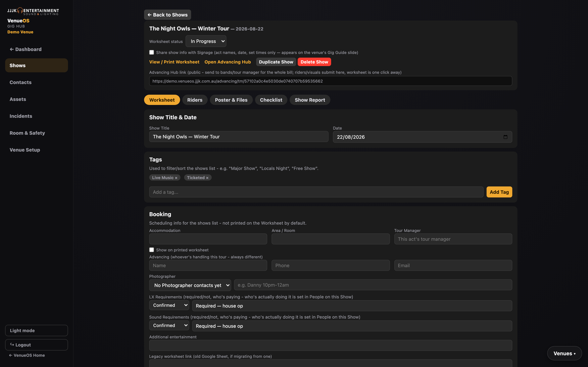The width and height of the screenshot is (588, 367).
Task: Expand the Venues switcher
Action: 564,353
